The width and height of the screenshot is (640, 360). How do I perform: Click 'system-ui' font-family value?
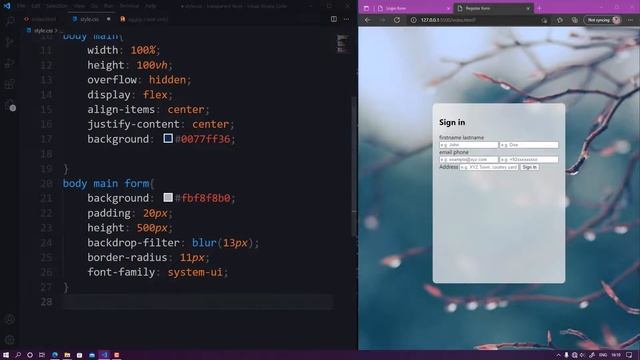(195, 272)
